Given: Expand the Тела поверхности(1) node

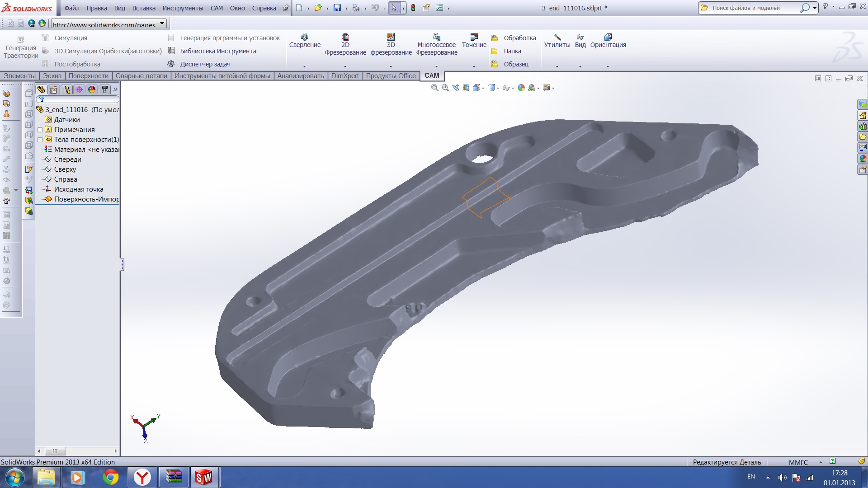Looking at the screenshot, I should pos(40,140).
